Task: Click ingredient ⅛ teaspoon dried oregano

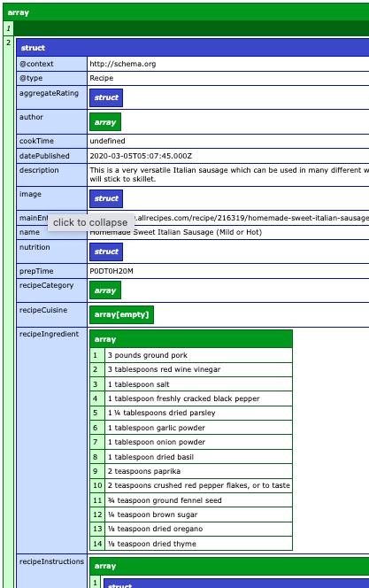Action: [156, 529]
